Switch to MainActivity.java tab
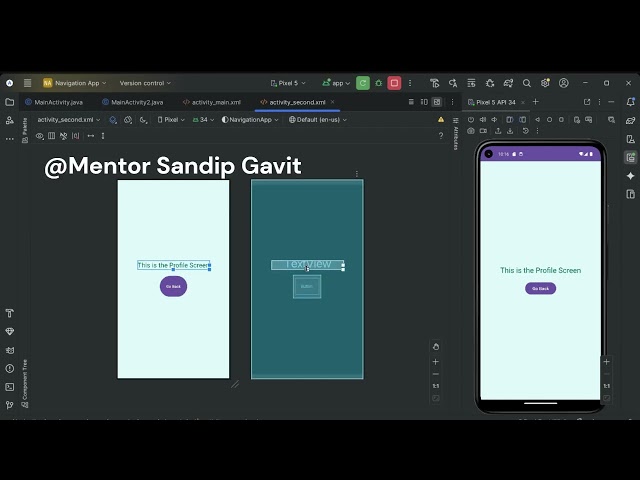The width and height of the screenshot is (640, 480). (54, 102)
